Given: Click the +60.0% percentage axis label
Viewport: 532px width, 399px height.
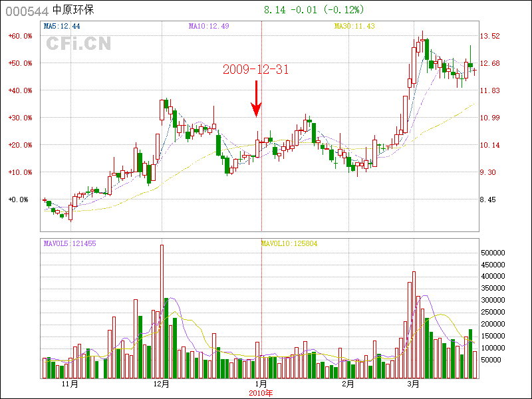Looking at the screenshot, I should pos(20,36).
